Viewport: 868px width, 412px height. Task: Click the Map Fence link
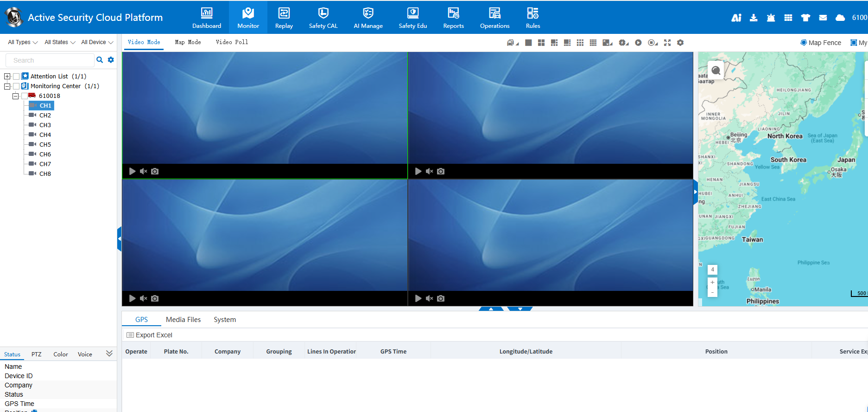coord(821,43)
